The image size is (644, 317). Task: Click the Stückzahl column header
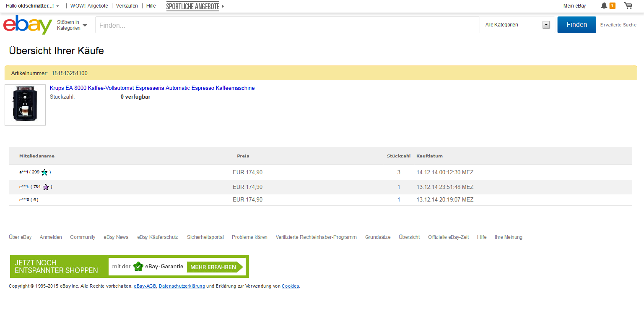point(399,156)
